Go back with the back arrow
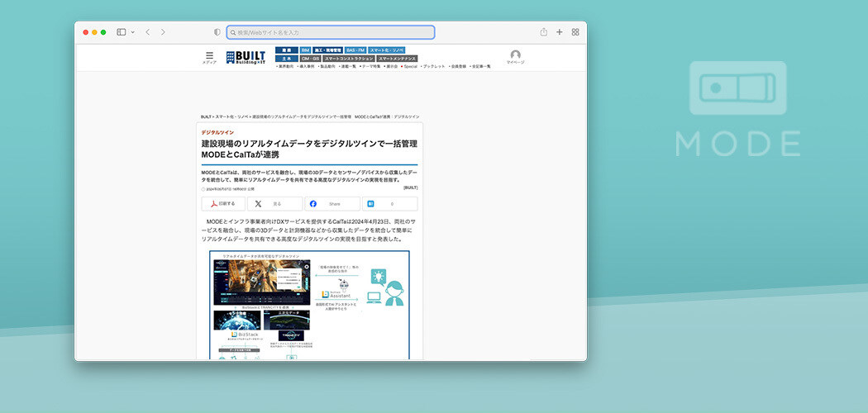 coord(147,32)
